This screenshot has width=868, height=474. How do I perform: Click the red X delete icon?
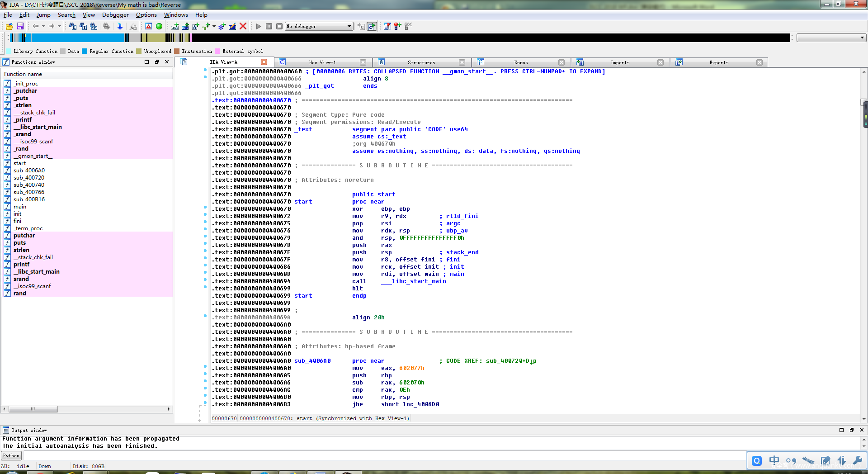243,26
